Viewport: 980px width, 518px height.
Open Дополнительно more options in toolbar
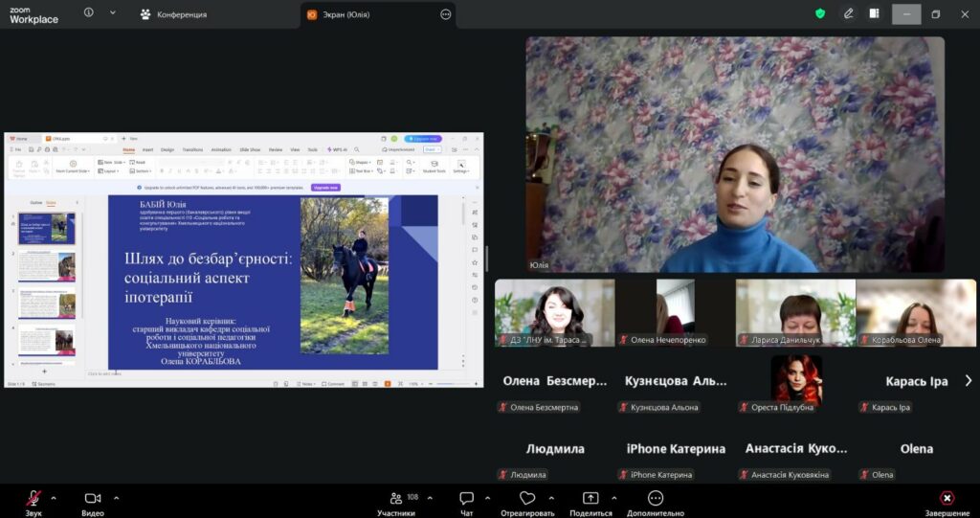[x=656, y=504]
